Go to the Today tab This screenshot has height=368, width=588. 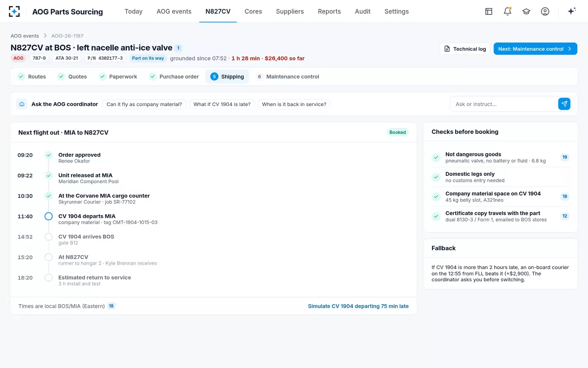pos(134,11)
